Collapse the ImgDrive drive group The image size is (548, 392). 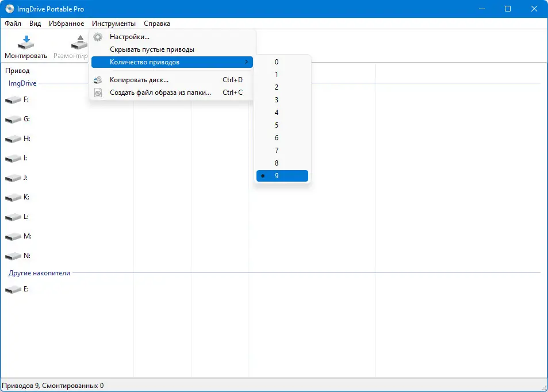click(x=21, y=83)
